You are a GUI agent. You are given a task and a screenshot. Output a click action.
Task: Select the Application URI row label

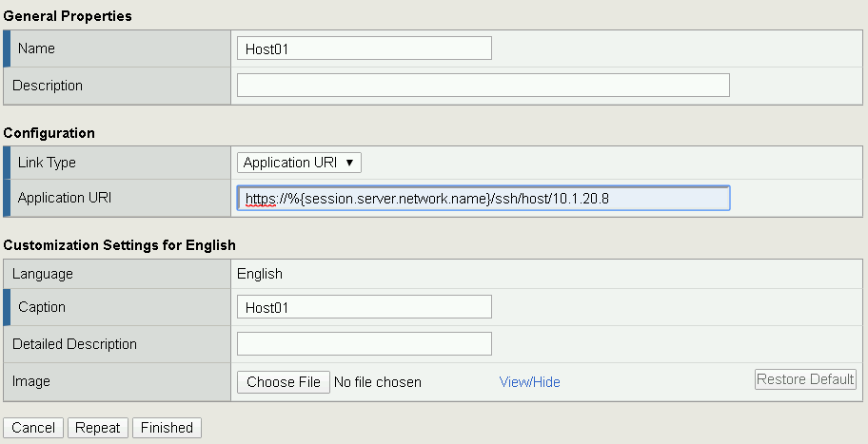[x=64, y=198]
